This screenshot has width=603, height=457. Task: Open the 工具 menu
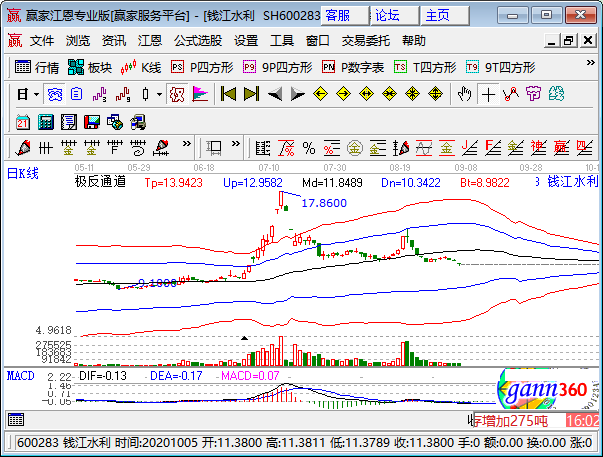[282, 41]
